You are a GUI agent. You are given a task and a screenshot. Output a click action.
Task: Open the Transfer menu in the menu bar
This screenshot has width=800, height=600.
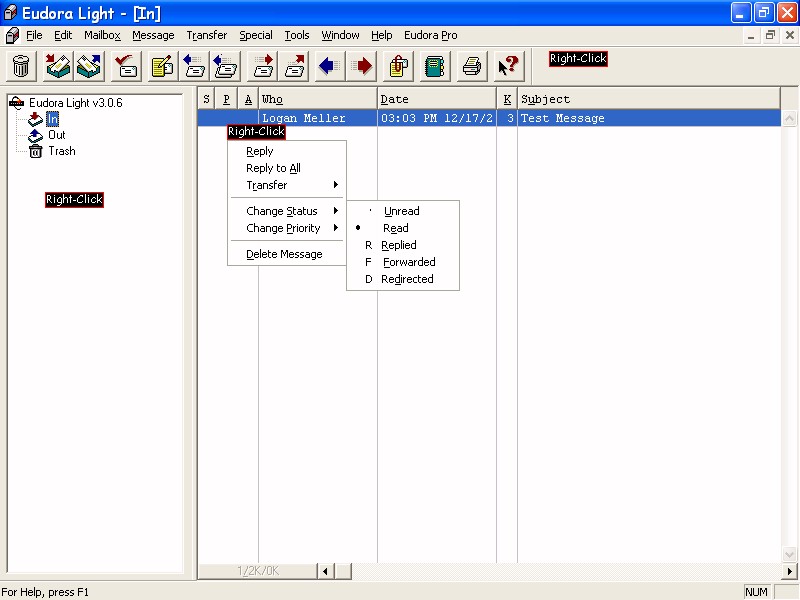[x=207, y=35]
